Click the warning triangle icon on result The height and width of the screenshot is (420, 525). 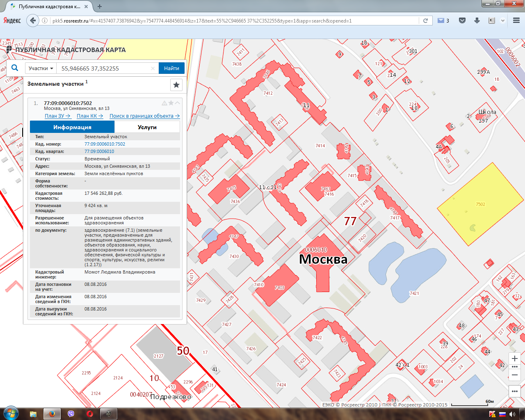pyautogui.click(x=164, y=103)
